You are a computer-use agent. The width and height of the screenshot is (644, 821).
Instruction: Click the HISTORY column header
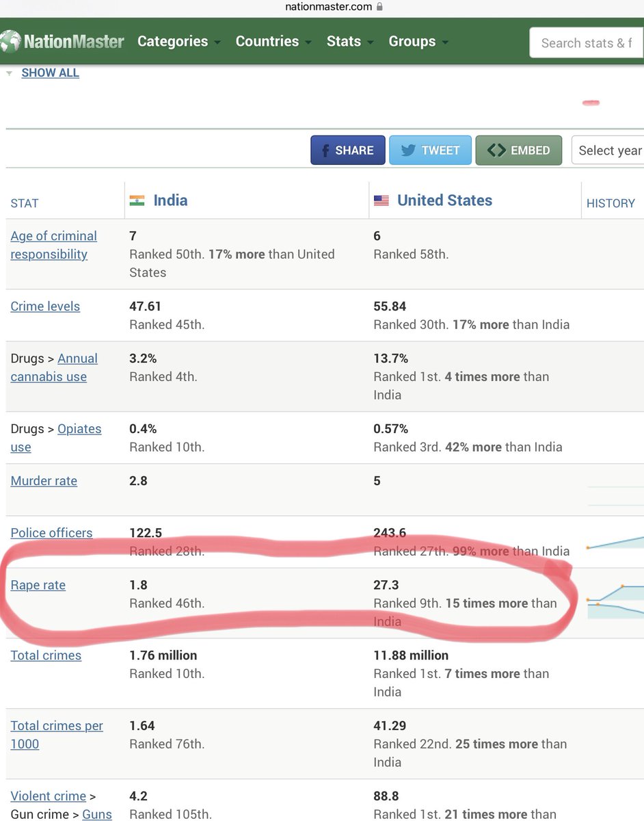pos(611,203)
